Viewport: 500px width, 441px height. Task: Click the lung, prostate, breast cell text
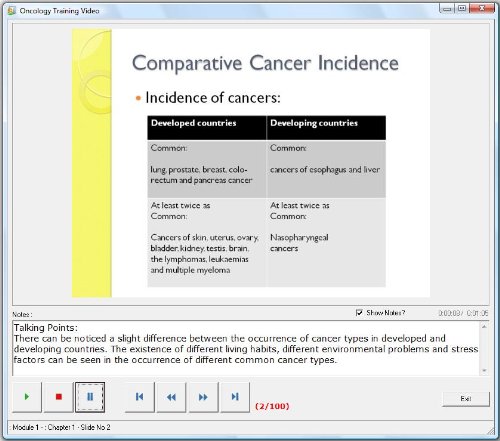click(x=201, y=175)
